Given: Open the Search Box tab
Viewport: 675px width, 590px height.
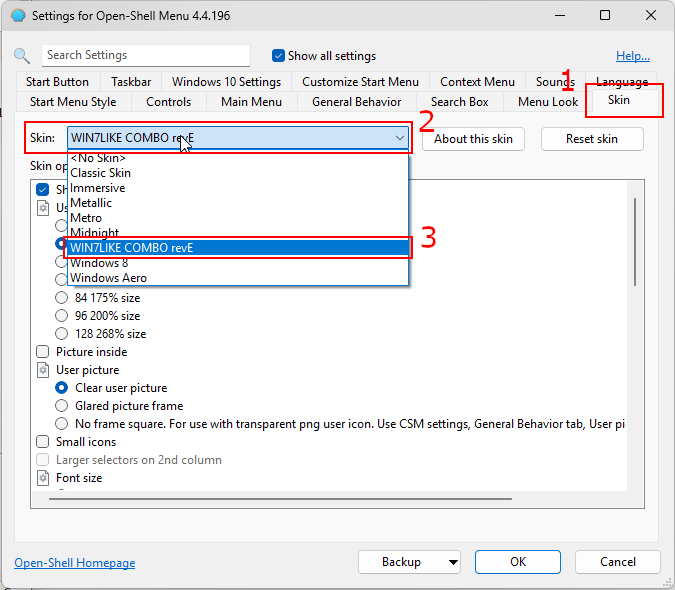Looking at the screenshot, I should click(459, 102).
